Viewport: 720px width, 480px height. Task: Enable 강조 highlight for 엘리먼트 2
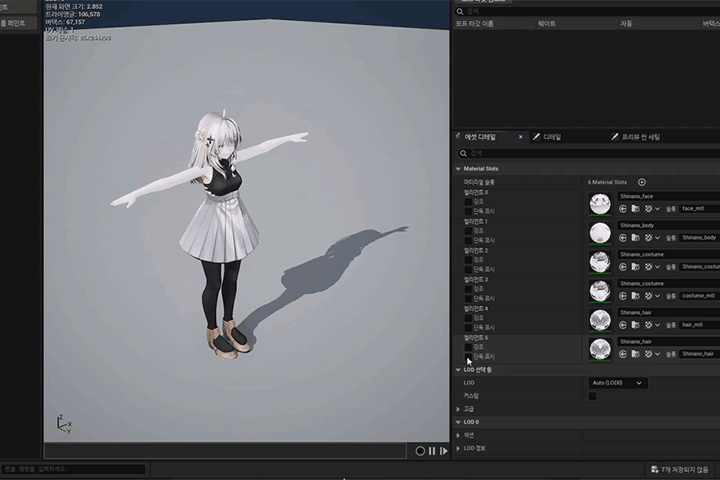click(x=468, y=260)
